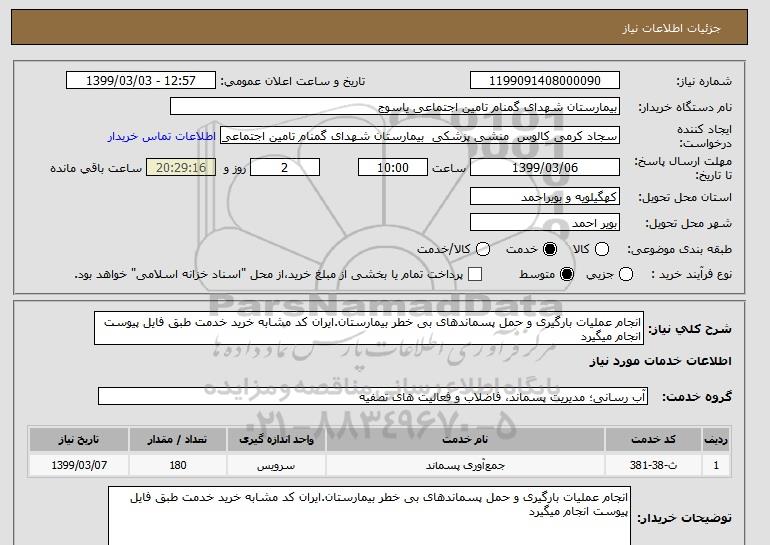Click the واحد اندازه گیری column header
Viewport: 770px width, 545px height.
point(276,439)
